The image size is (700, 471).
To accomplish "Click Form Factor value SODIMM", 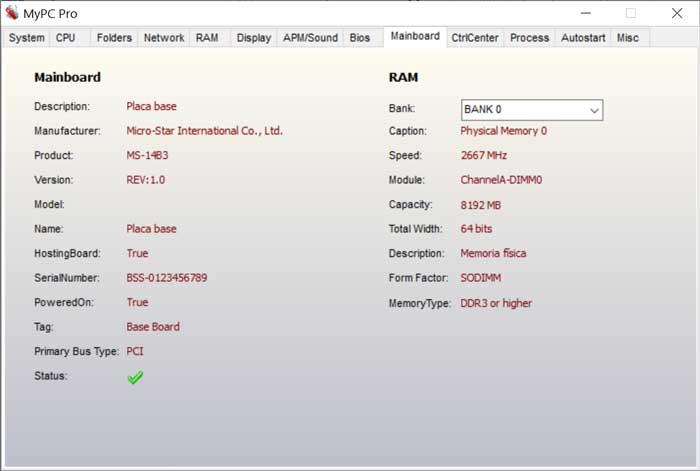I will (481, 278).
